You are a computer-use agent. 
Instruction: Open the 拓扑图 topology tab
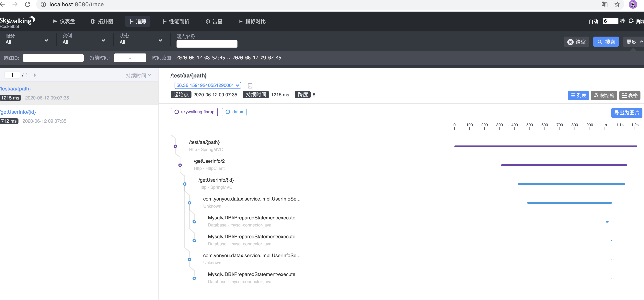(102, 21)
